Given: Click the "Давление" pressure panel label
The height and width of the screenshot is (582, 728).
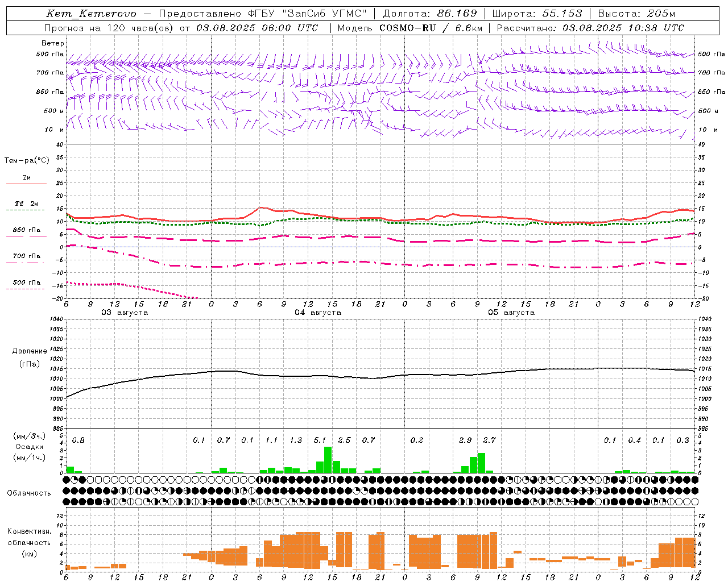Looking at the screenshot, I should pos(30,351).
